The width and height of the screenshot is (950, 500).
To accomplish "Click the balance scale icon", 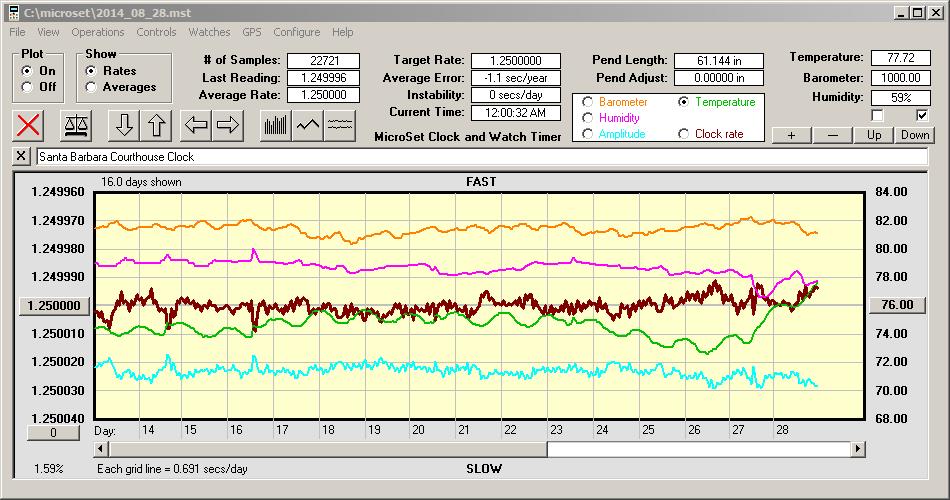I will (74, 125).
